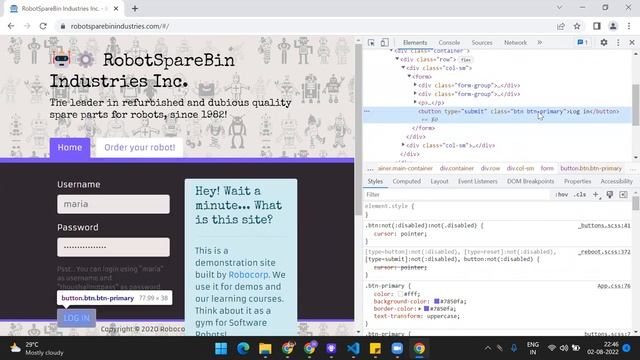The height and width of the screenshot is (360, 640).
Task: Open the App.css:76 source link
Action: 614,286
